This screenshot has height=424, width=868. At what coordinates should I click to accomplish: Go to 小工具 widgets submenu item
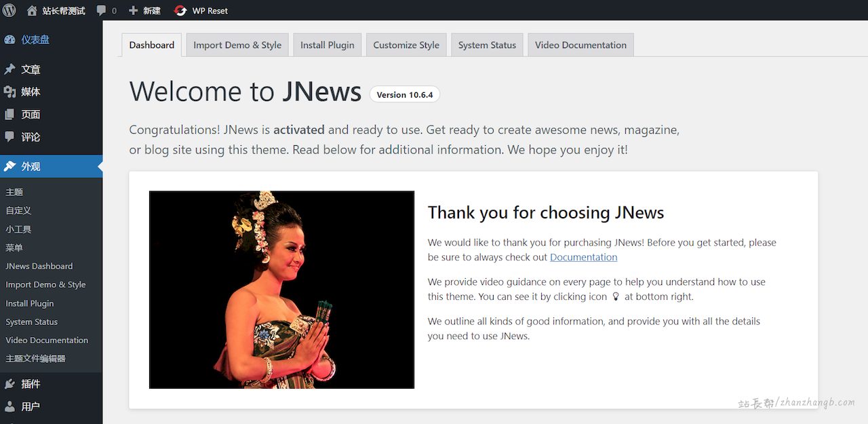[x=18, y=229]
